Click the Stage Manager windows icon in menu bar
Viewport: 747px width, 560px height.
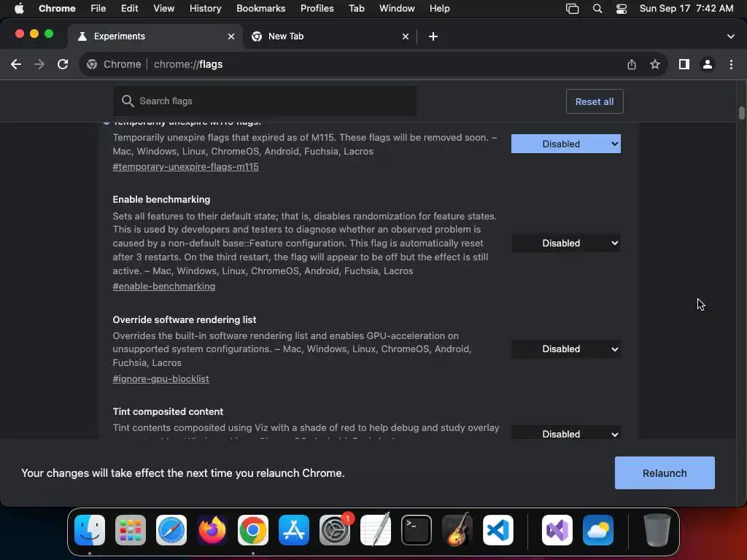point(572,9)
